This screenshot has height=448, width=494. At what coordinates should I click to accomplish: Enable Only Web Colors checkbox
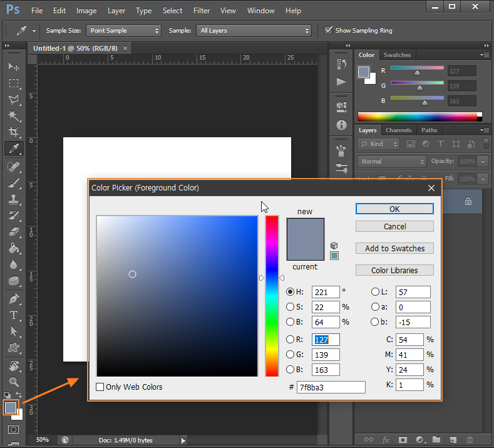click(x=100, y=387)
